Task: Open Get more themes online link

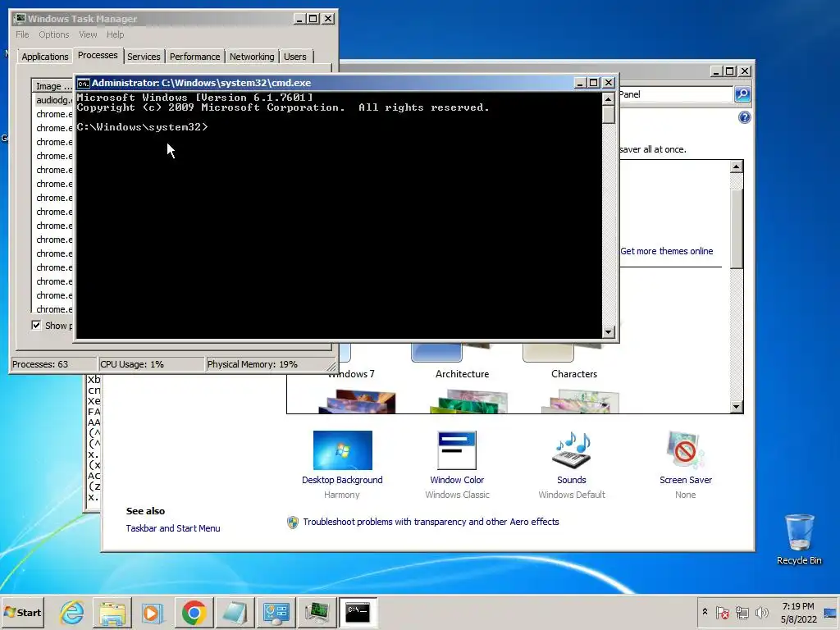Action: 666,251
